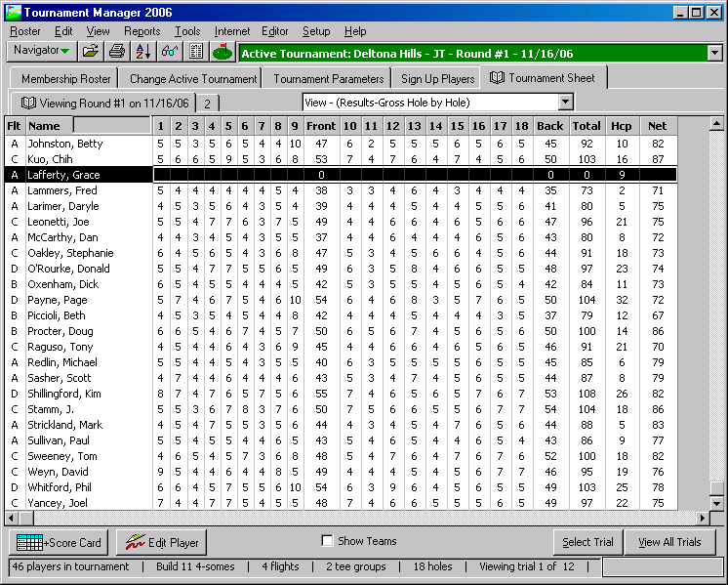The width and height of the screenshot is (728, 585).
Task: Click the Edit Player button
Action: (161, 542)
